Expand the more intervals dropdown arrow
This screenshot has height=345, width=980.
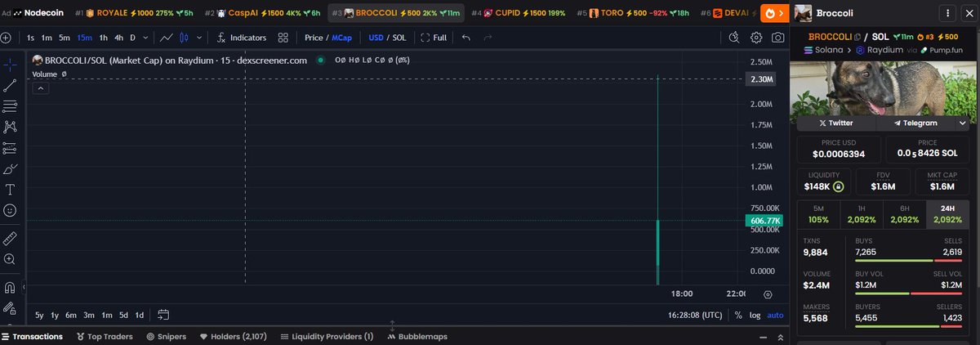pos(145,38)
